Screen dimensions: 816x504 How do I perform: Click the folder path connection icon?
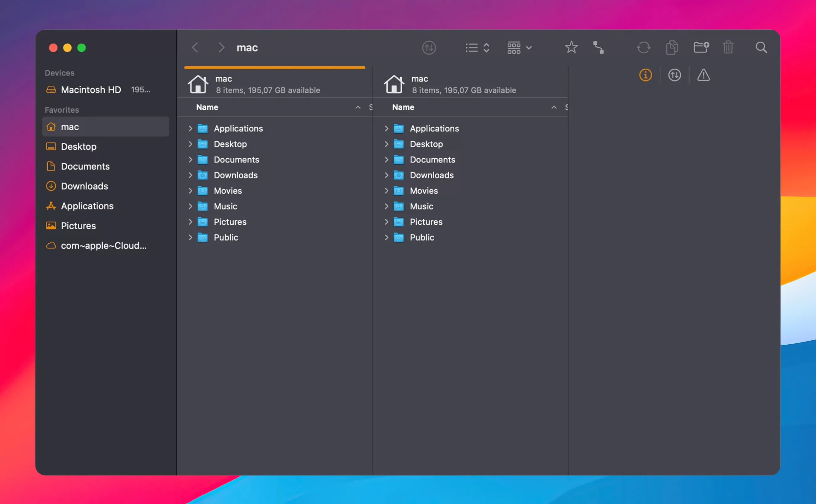click(599, 47)
